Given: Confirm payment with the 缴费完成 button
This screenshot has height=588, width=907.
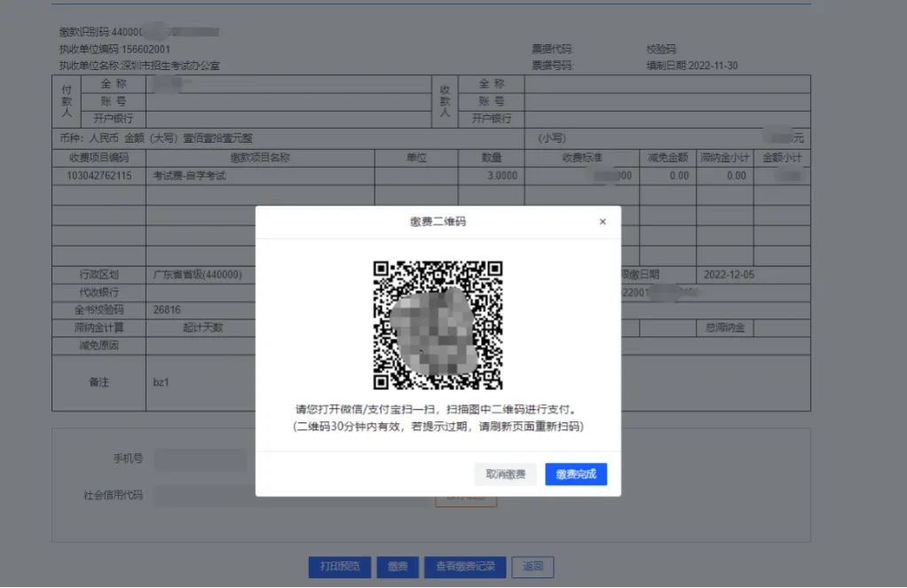Looking at the screenshot, I should point(575,474).
